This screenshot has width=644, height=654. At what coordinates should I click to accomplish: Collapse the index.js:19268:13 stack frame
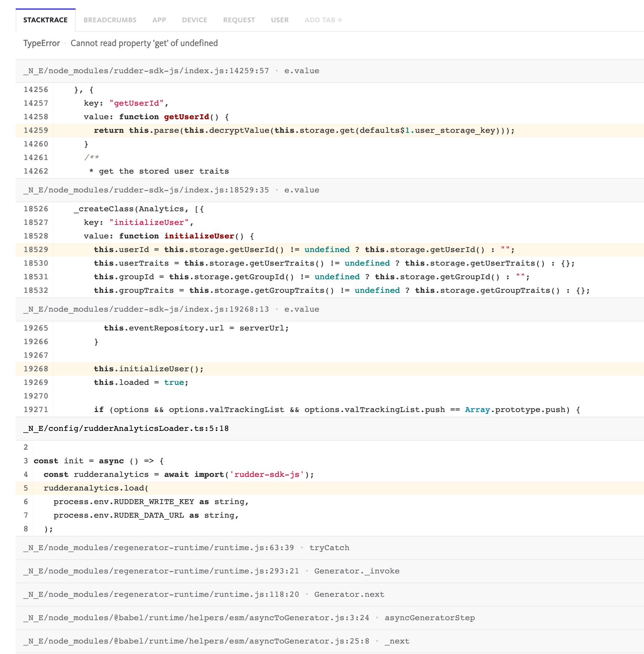(146, 309)
